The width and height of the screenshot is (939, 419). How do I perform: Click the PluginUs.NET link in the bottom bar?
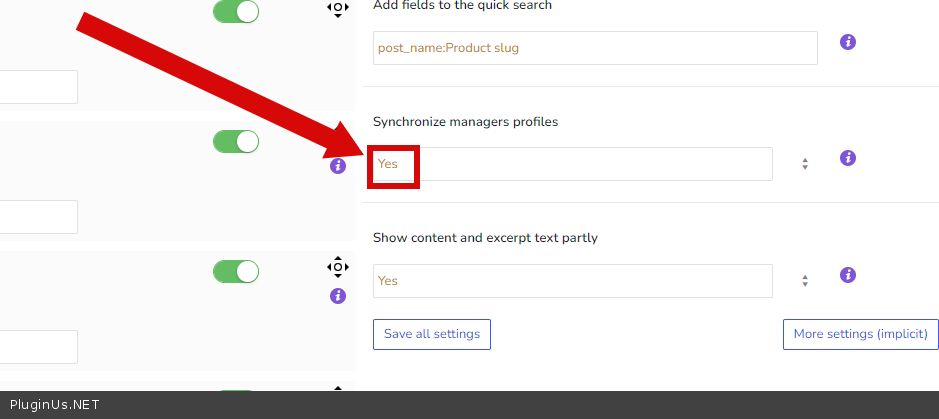coord(54,405)
